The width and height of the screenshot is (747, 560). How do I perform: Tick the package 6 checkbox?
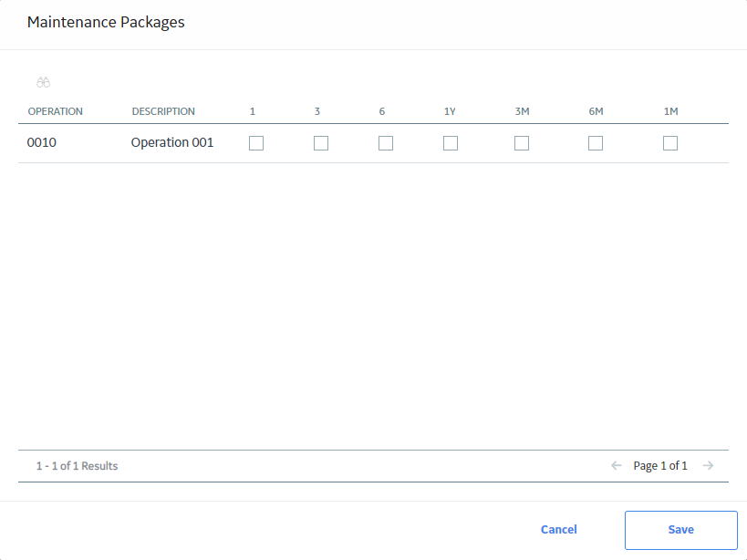[x=386, y=143]
